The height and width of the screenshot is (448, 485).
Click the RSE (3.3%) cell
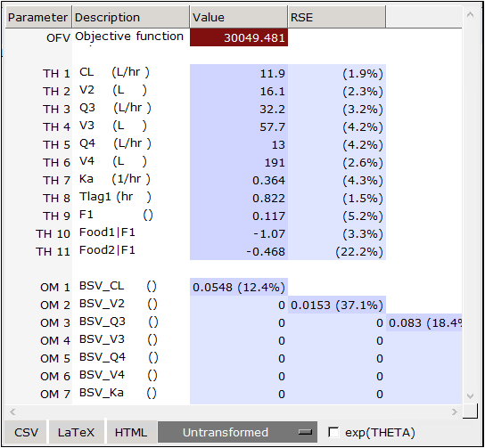point(337,233)
